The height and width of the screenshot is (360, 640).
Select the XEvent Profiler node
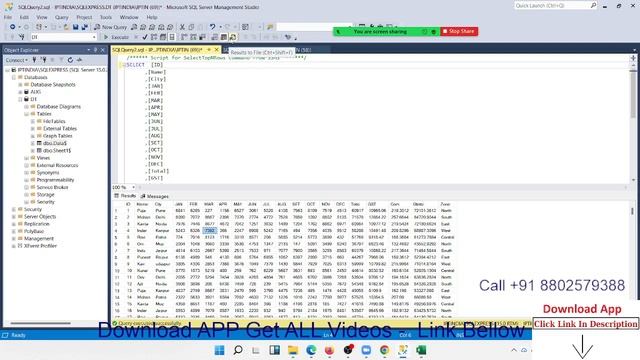click(40, 246)
